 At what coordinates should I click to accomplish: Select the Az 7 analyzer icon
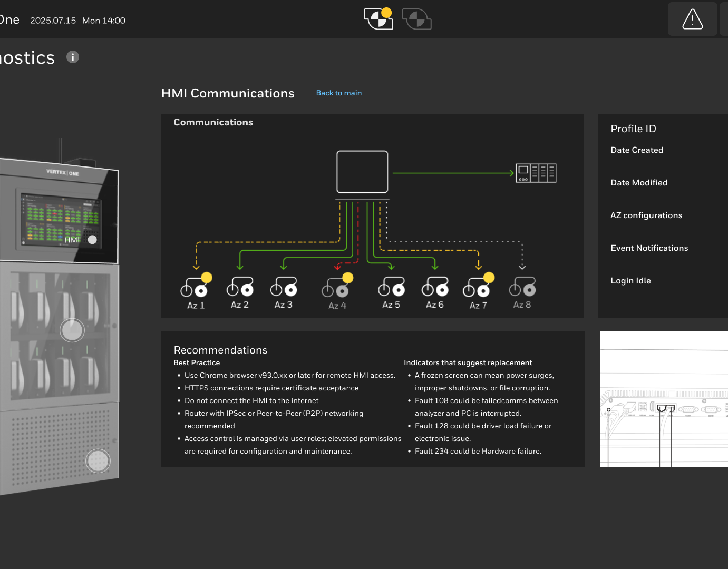click(478, 286)
